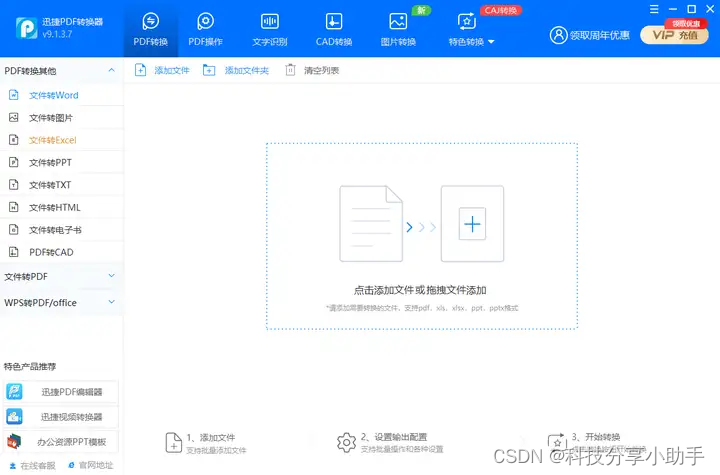Click the 迅捷PDF编辑器 app icon
This screenshot has width=720, height=475.
(14, 392)
